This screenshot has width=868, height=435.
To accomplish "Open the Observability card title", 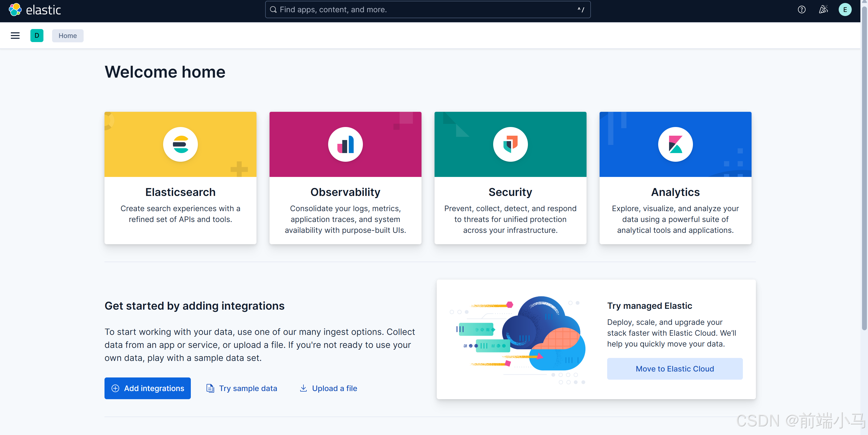I will pyautogui.click(x=345, y=192).
